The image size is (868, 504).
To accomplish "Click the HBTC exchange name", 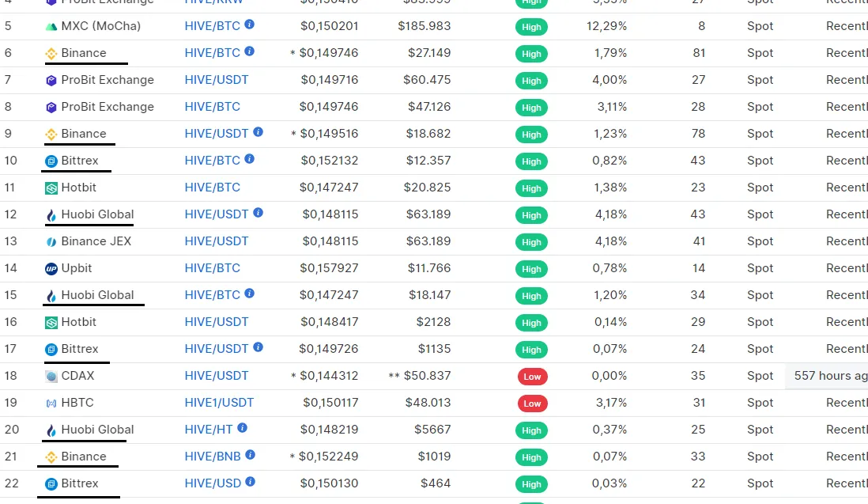I will click(77, 403).
